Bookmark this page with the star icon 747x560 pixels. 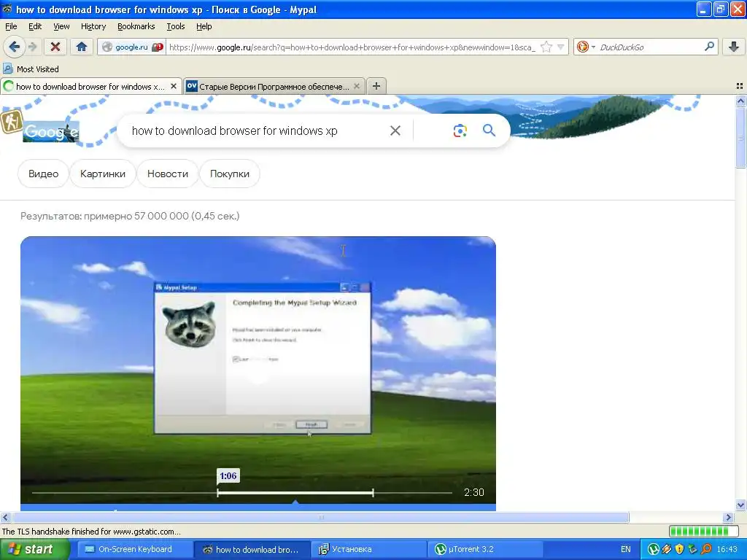coord(546,47)
